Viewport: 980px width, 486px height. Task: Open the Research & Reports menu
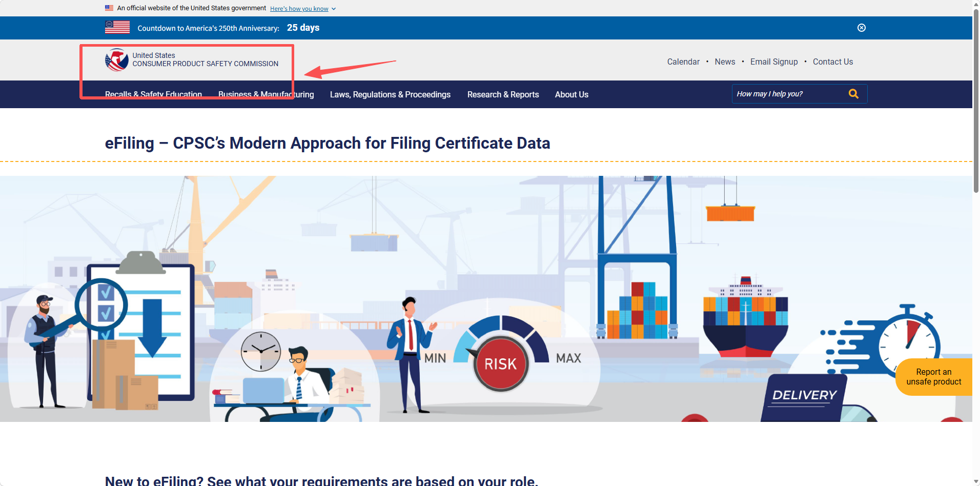(503, 94)
